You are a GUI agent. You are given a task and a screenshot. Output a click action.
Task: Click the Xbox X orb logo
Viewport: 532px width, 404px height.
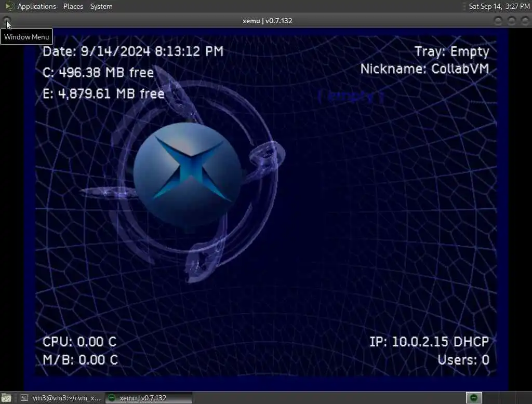point(188,174)
